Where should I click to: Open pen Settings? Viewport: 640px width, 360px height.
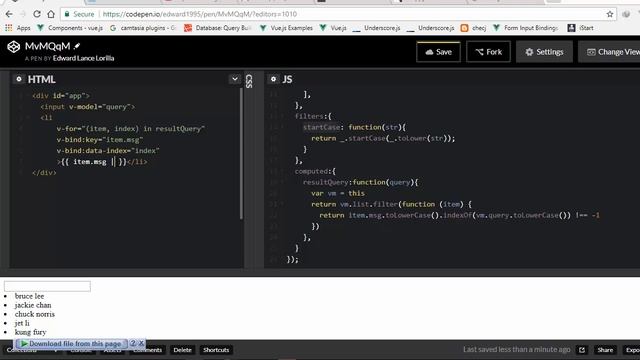tap(544, 52)
